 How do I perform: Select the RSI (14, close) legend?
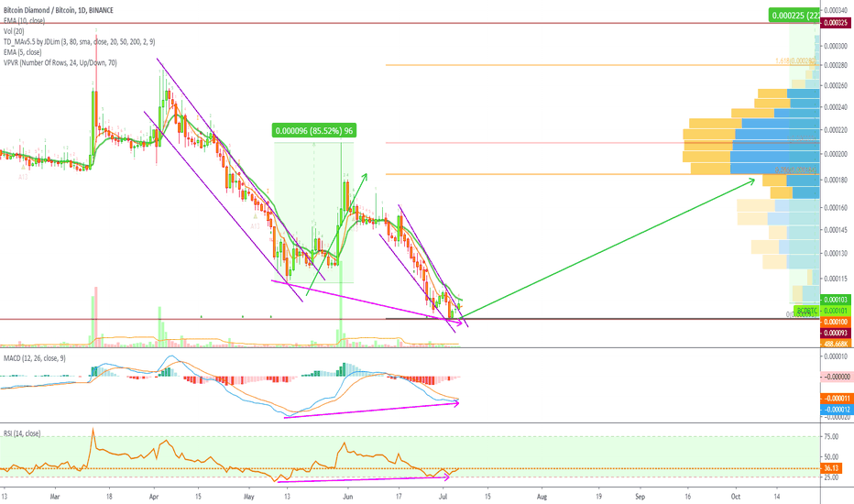tap(22, 433)
